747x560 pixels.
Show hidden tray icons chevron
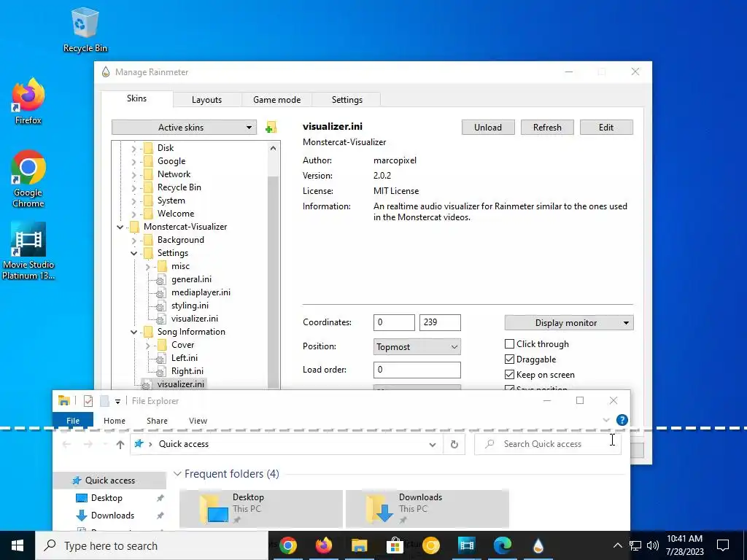(x=617, y=545)
